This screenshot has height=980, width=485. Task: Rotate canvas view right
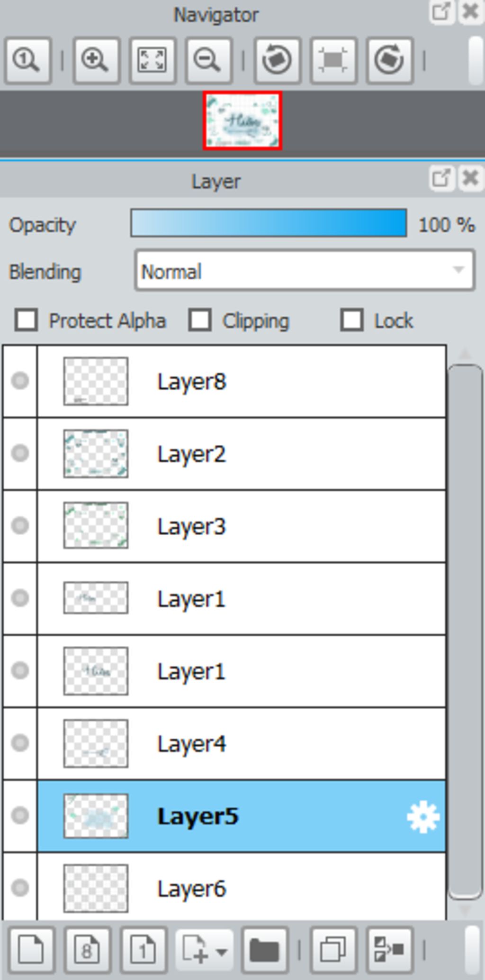389,60
